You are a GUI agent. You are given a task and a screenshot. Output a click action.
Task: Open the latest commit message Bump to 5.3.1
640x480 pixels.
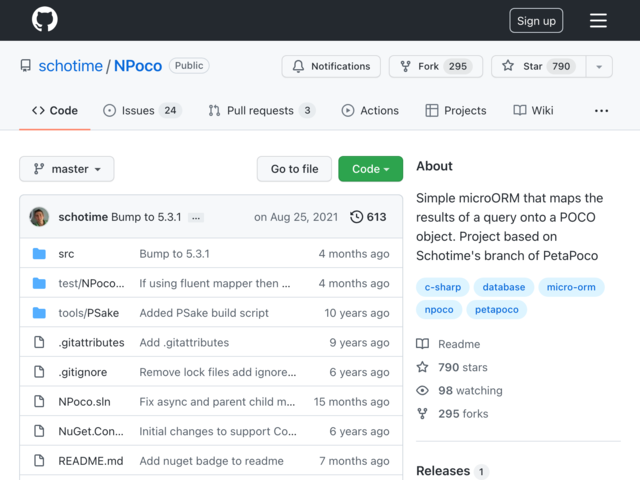pyautogui.click(x=146, y=217)
